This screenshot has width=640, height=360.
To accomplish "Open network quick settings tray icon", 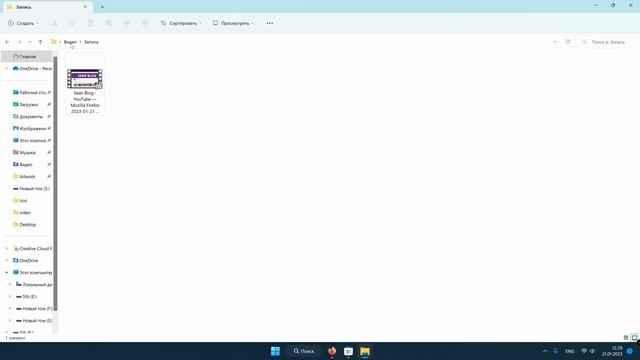I will (584, 351).
